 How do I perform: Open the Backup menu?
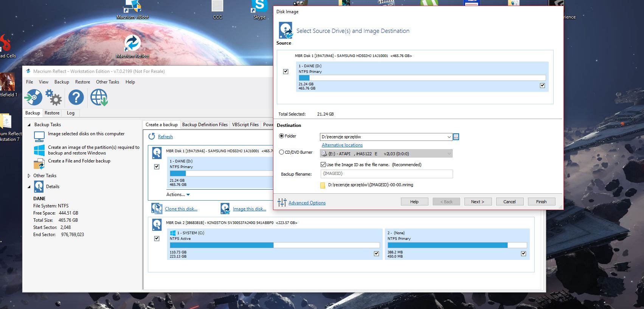[62, 82]
